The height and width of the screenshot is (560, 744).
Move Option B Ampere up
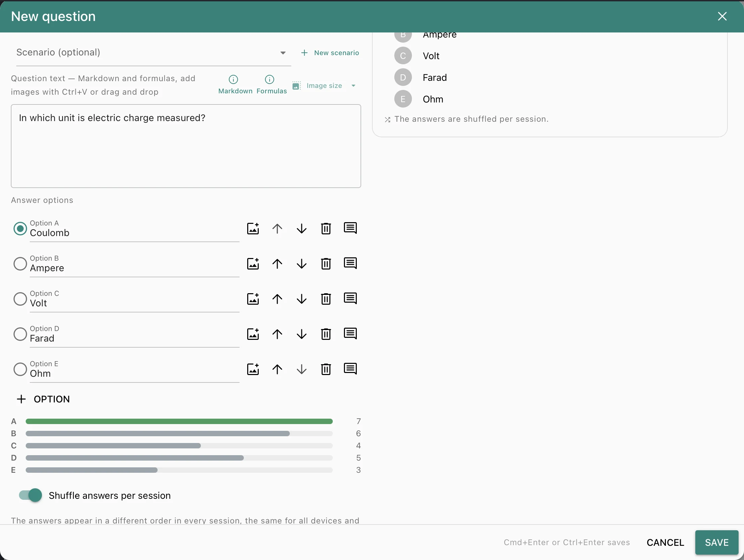277,264
